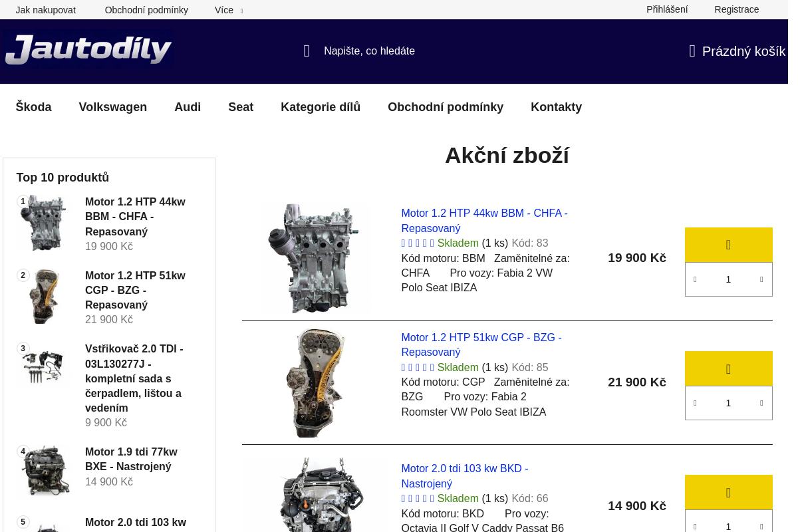This screenshot has height=532, width=798.
Task: Open Motor 2.0 tdi 103 kw BKD link
Action: pos(465,476)
